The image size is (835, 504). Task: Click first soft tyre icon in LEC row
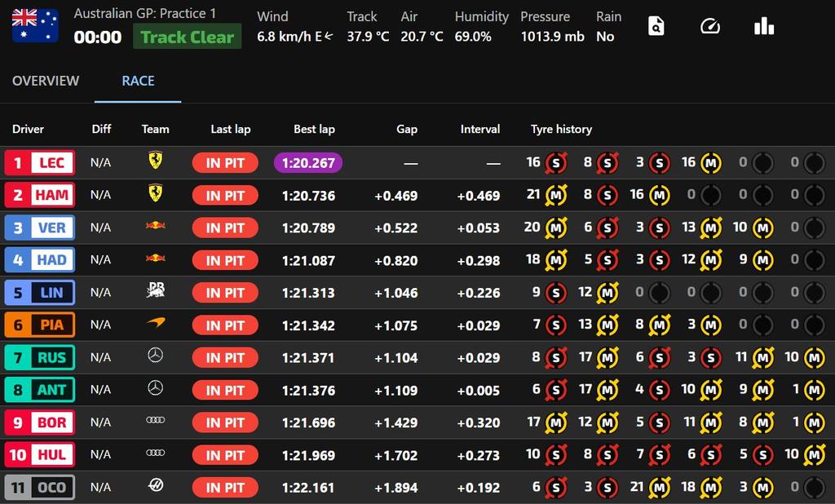tap(556, 163)
